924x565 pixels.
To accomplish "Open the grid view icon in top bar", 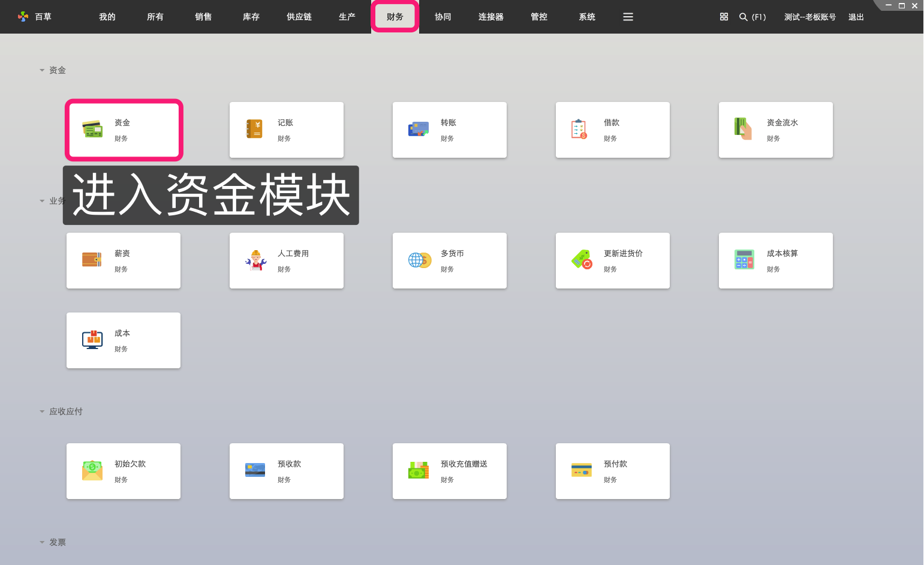I will click(x=724, y=17).
